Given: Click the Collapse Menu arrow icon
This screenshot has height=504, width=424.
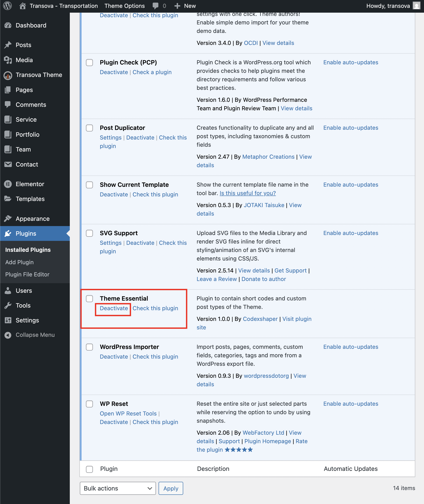Looking at the screenshot, I should coord(8,335).
